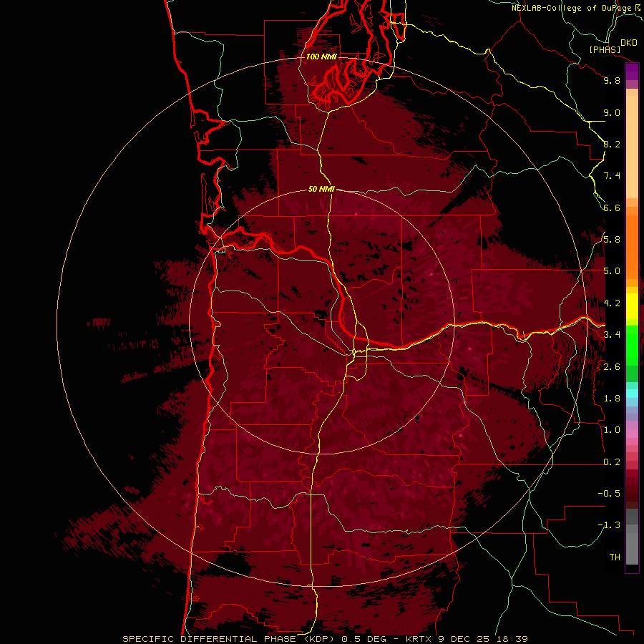Pick the orange band on color bar
This screenshot has width=644, height=644.
(x=632, y=248)
